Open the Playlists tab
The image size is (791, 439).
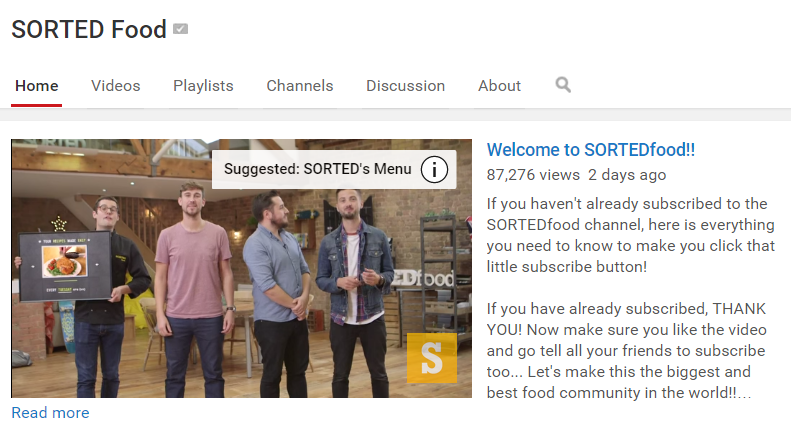tap(203, 86)
